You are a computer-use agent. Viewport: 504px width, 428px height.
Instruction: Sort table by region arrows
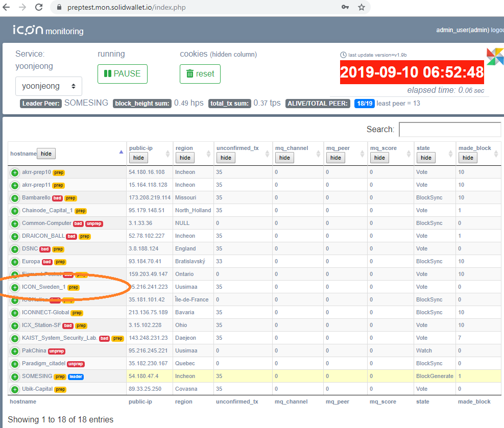point(208,154)
